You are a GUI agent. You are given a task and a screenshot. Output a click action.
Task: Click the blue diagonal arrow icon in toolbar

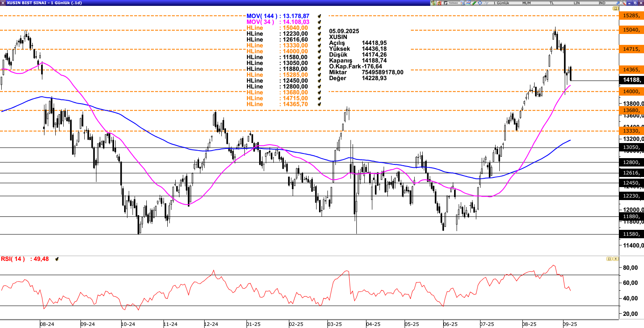pyautogui.click(x=618, y=3)
